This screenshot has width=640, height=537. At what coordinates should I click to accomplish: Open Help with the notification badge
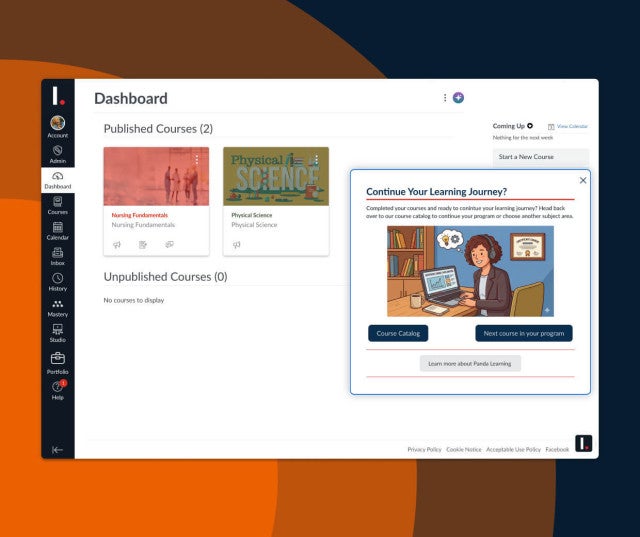click(x=58, y=390)
